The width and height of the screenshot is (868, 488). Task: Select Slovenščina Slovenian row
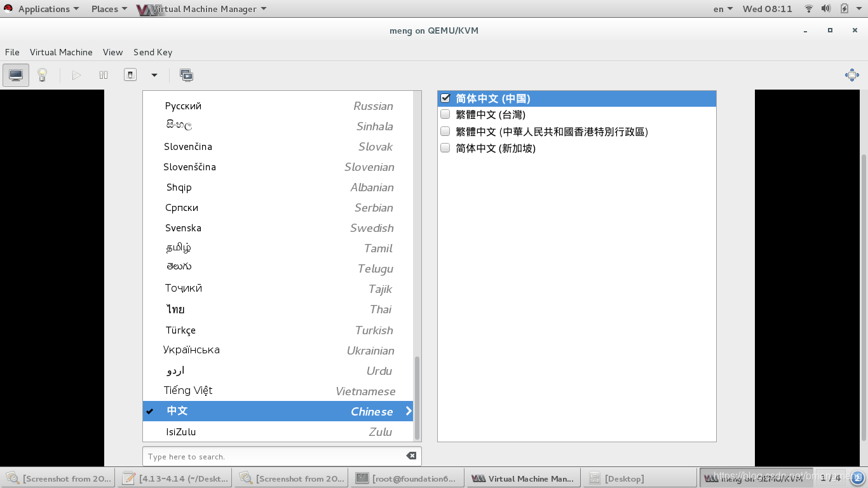pyautogui.click(x=278, y=167)
